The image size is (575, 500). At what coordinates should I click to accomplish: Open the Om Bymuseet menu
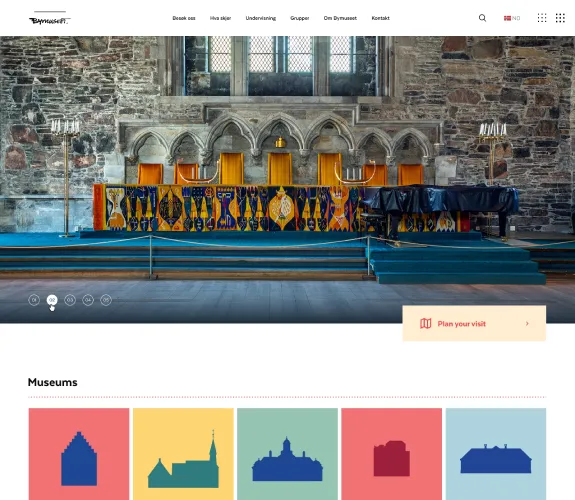point(340,18)
